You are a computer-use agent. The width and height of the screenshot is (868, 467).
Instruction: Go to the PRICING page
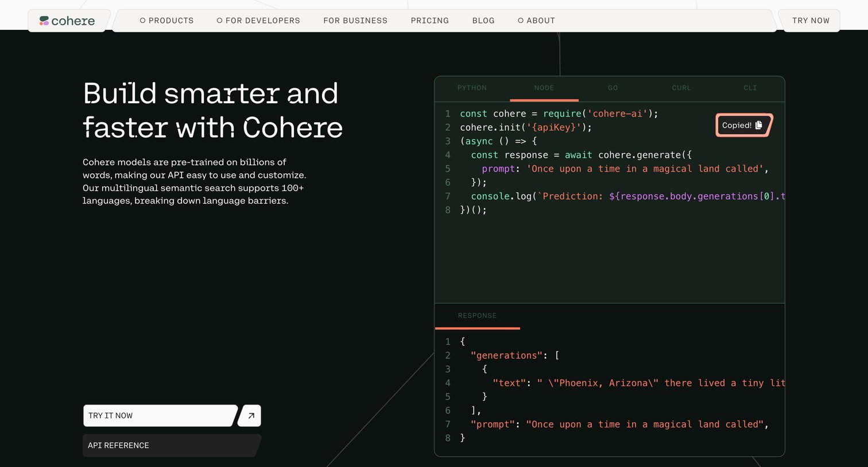[x=430, y=21]
